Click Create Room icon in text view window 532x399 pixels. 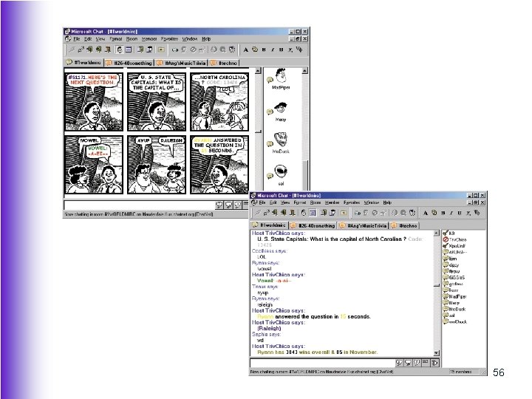(x=293, y=213)
